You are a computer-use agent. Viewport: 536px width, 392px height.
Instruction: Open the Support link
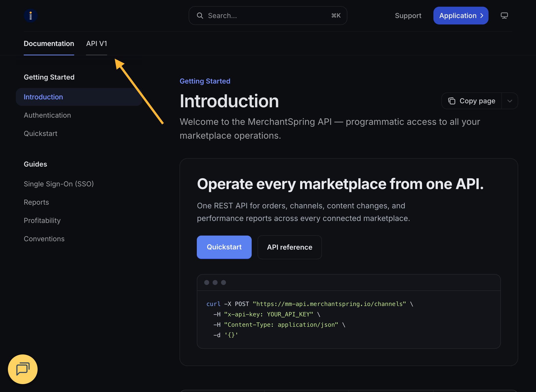coord(408,16)
